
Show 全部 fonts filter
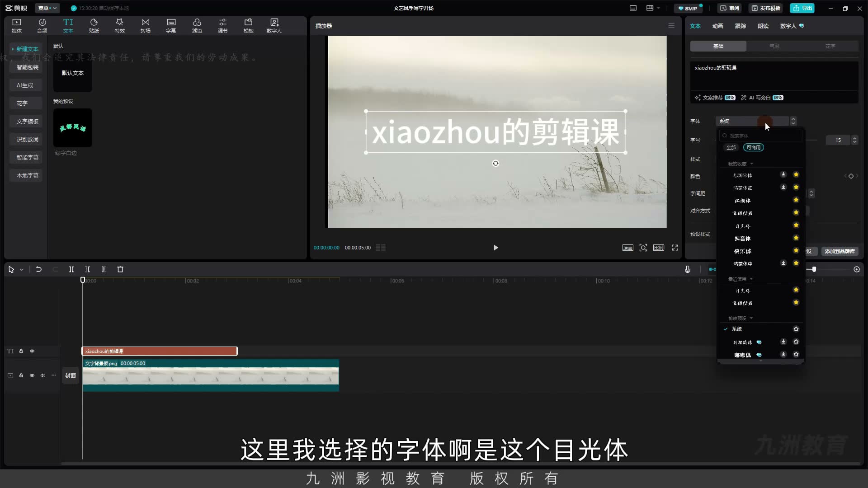pyautogui.click(x=731, y=147)
